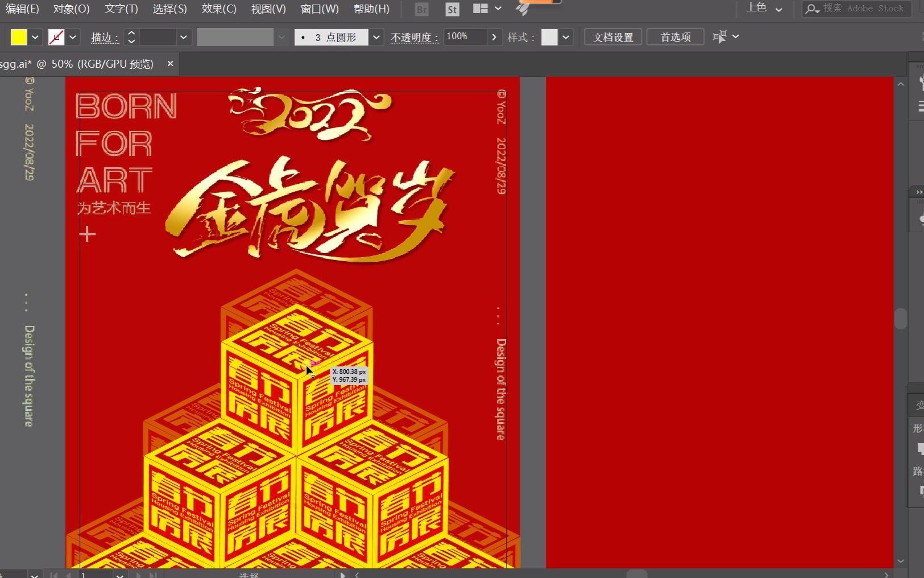Click the search magnifier icon
924x578 pixels.
click(812, 9)
